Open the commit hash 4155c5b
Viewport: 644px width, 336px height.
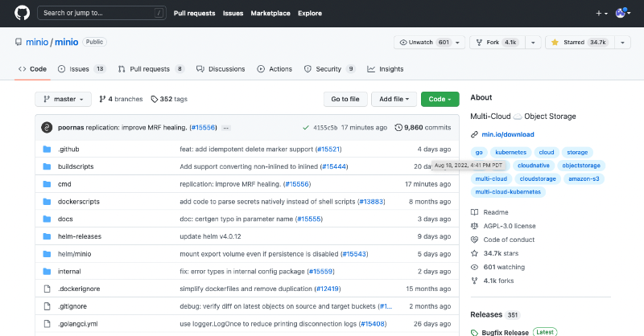point(325,128)
